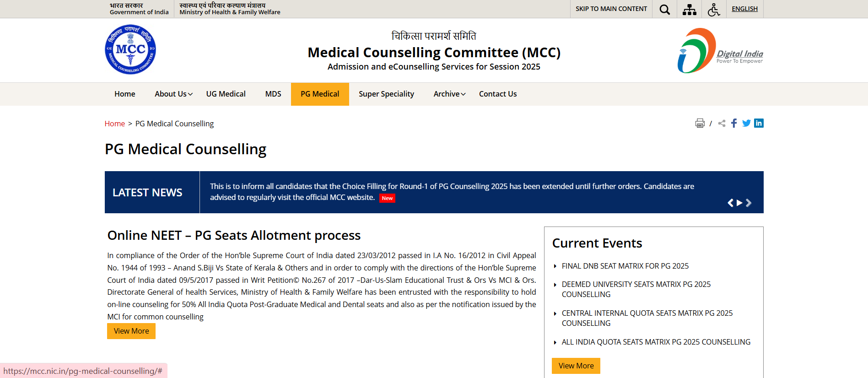The width and height of the screenshot is (868, 378).
Task: Switch to the UG Medical section
Action: point(226,94)
